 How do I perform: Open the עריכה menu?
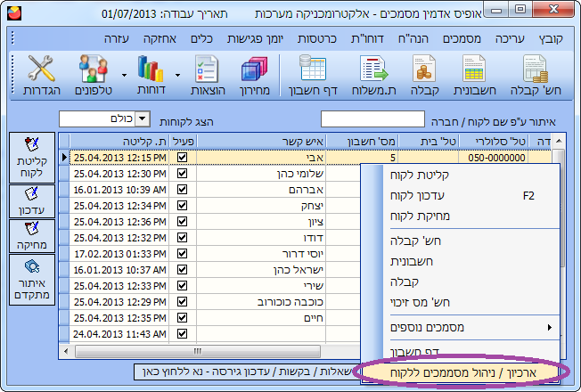[x=510, y=39]
